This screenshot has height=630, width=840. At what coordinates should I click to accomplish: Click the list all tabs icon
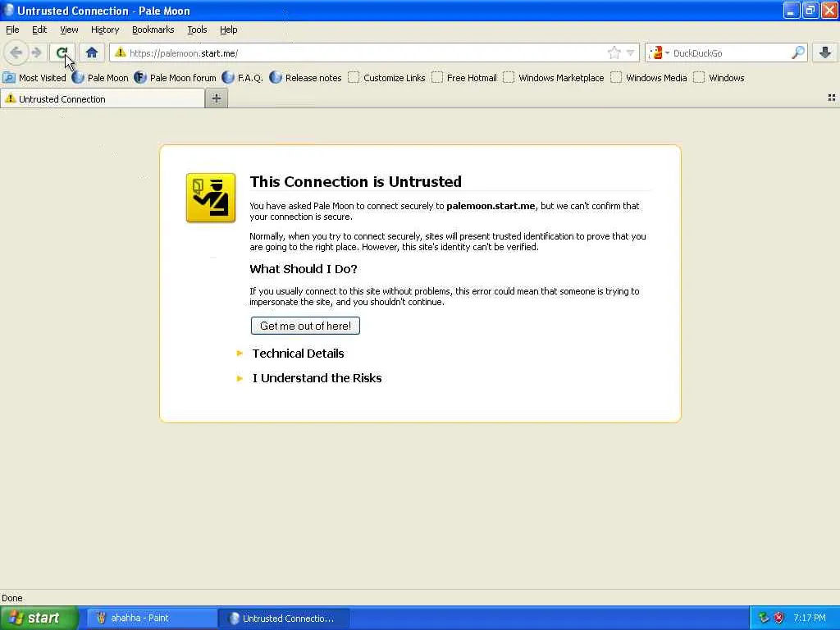(x=832, y=98)
